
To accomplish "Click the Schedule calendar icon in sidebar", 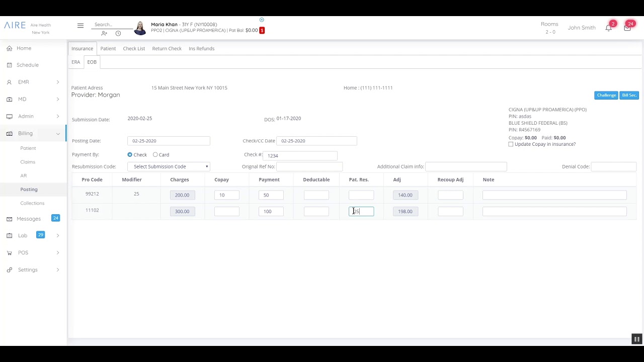I will point(10,65).
